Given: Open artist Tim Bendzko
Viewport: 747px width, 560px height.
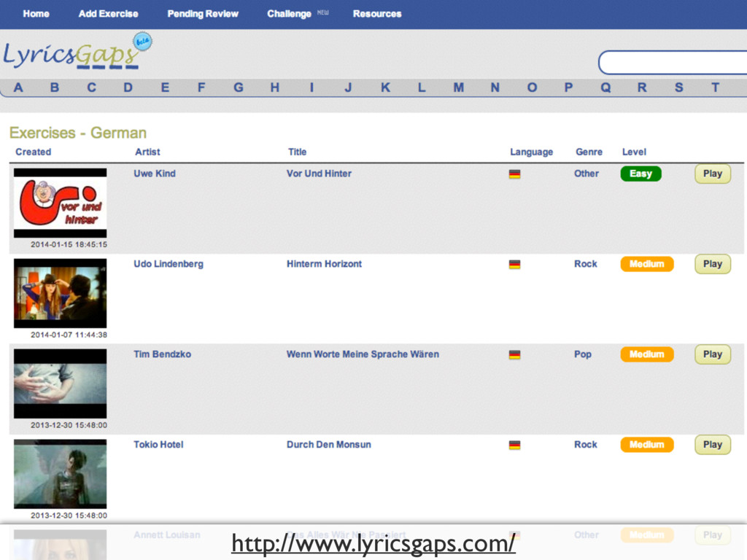Looking at the screenshot, I should (162, 354).
